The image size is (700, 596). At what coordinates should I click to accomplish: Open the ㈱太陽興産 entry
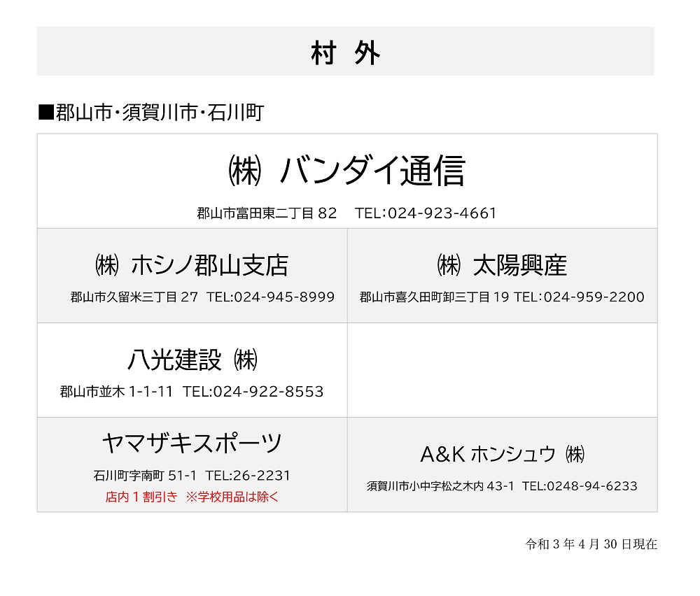tap(502, 265)
